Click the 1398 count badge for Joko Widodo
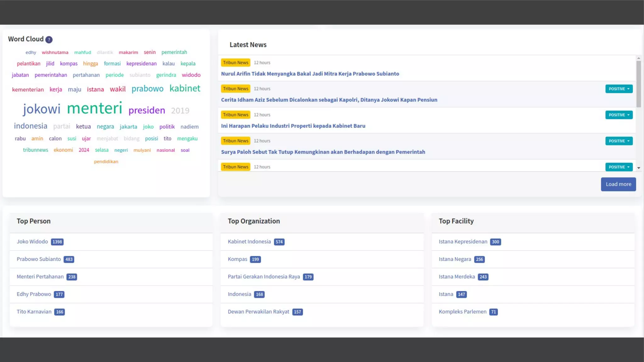Viewport: 644px width, 362px height. pos(57,242)
